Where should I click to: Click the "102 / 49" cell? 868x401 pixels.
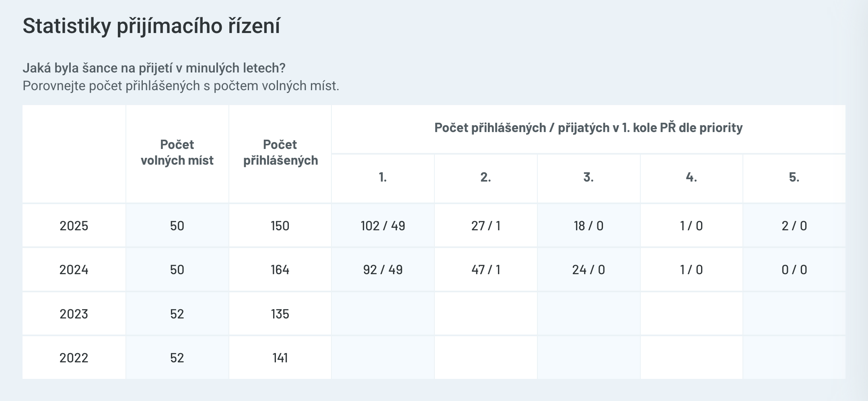point(383,226)
